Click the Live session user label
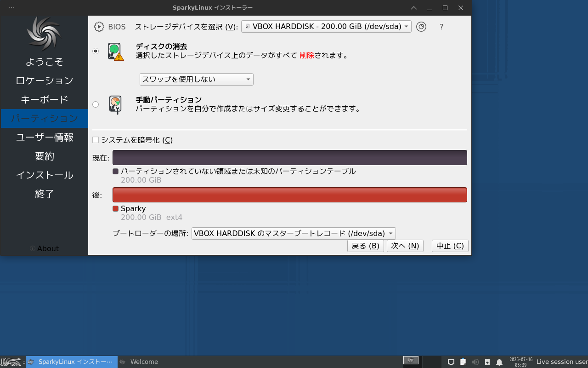This screenshot has height=368, width=588. coord(562,362)
